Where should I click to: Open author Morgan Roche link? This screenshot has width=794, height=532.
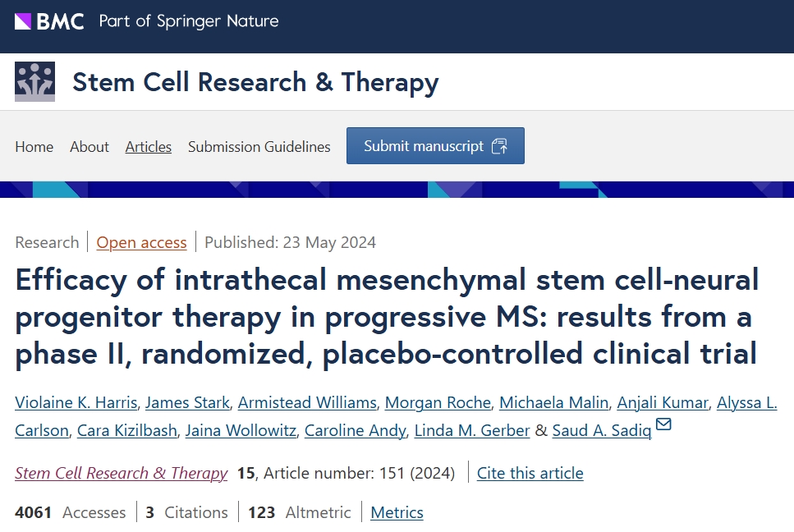438,403
